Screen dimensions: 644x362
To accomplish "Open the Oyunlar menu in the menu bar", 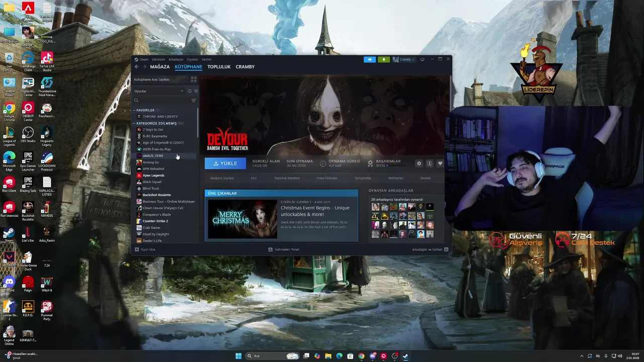I will tap(193, 59).
